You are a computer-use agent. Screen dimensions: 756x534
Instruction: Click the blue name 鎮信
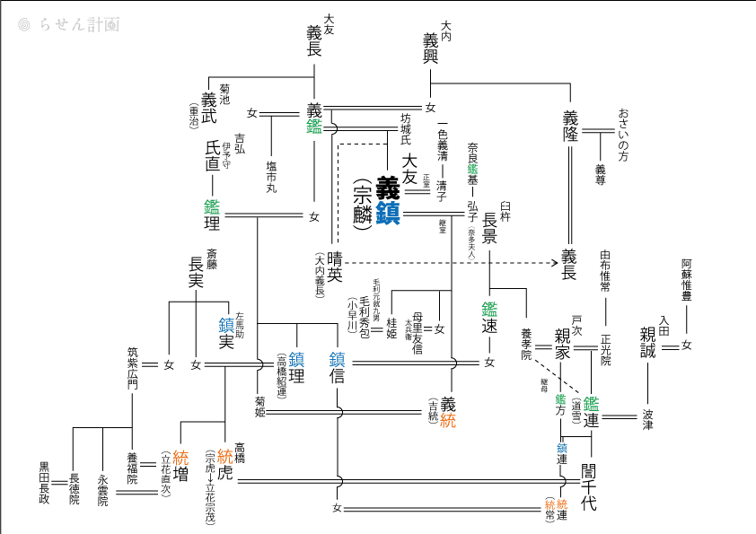(x=337, y=367)
